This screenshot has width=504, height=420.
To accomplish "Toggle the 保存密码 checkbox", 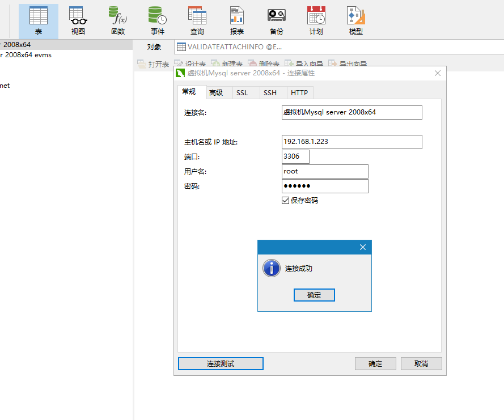I will [285, 201].
